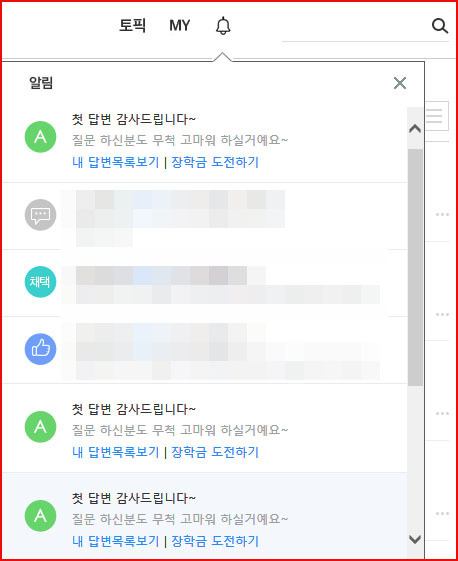Open 장학금 도전하기 link in highlighted notification
This screenshot has width=458, height=561.
coord(215,541)
